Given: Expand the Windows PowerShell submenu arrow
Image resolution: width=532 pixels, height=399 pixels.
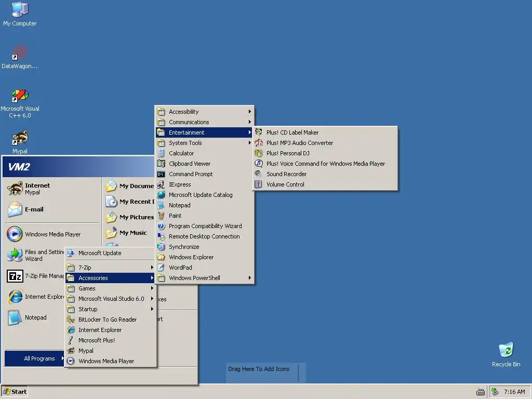Looking at the screenshot, I should (x=250, y=278).
